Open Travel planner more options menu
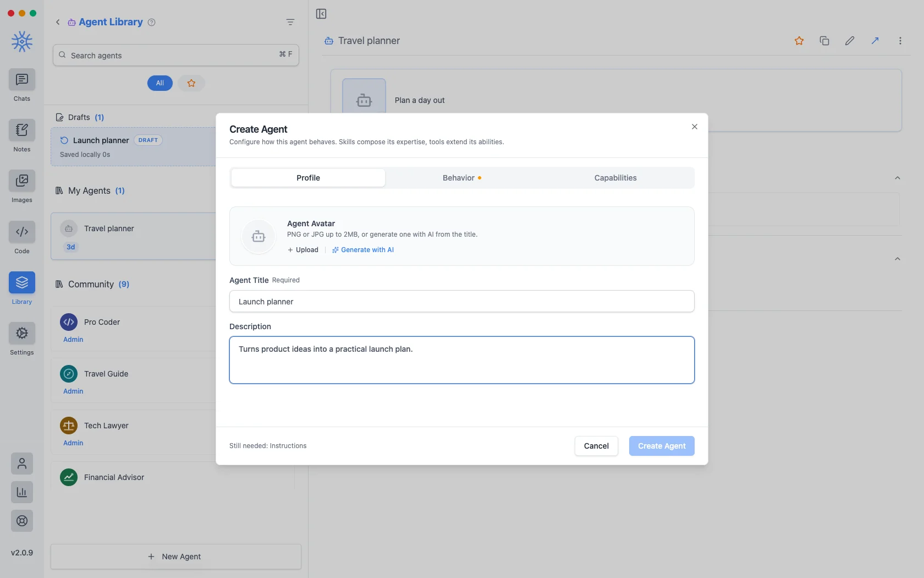Viewport: 924px width, 578px height. point(900,41)
